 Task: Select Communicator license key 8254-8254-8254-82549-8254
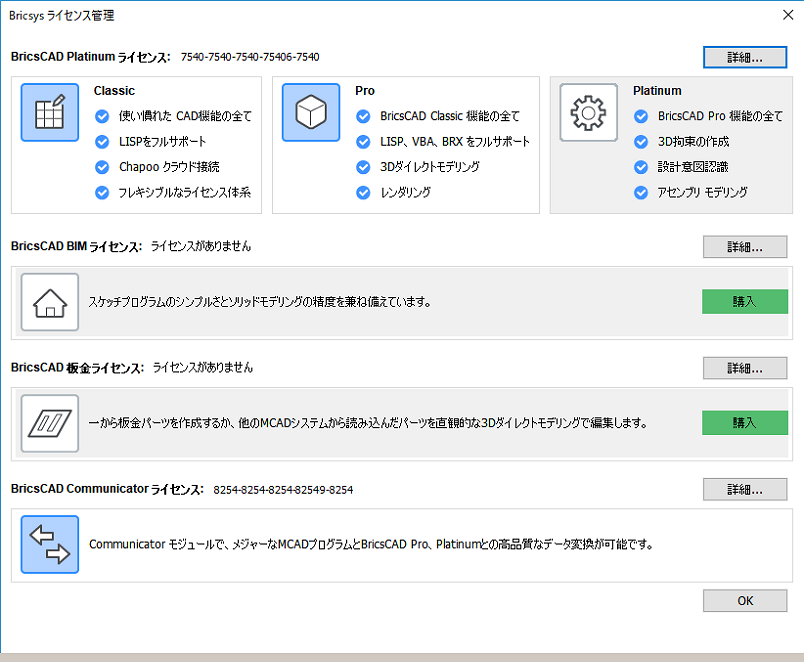tap(283, 490)
